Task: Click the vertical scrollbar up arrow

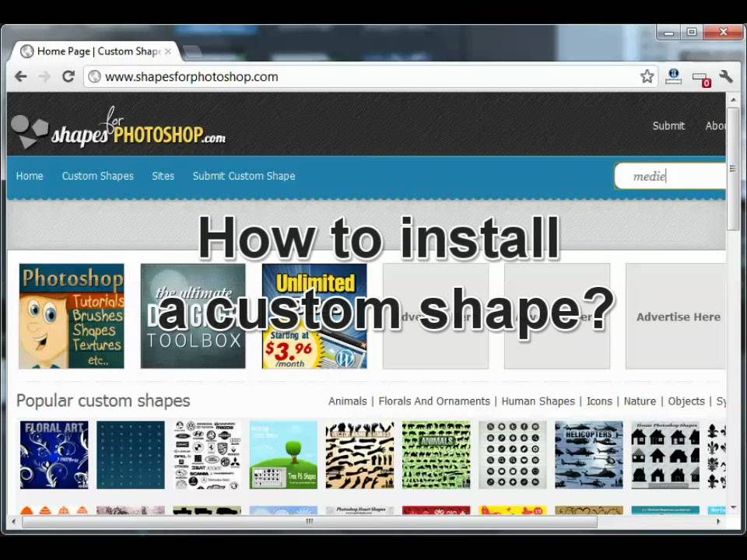Action: coord(733,100)
